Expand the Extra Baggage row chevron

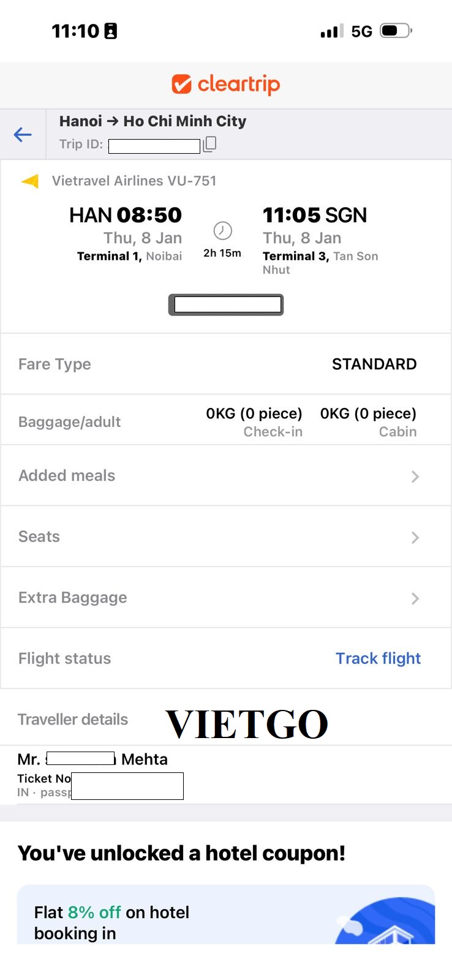click(x=415, y=598)
